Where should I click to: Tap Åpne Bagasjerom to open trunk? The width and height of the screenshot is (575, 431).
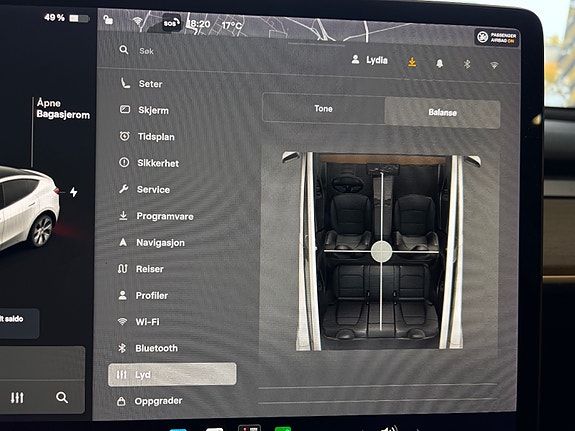(63, 109)
